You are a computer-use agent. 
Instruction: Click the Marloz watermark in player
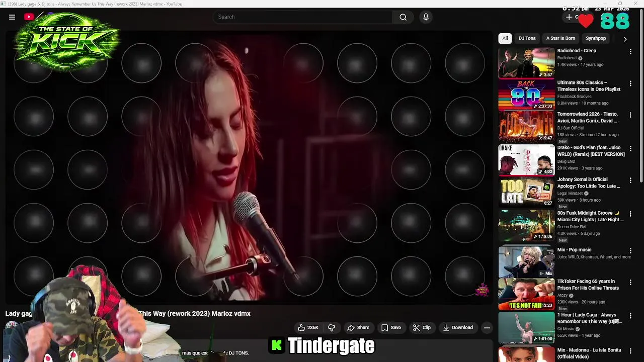tap(482, 290)
